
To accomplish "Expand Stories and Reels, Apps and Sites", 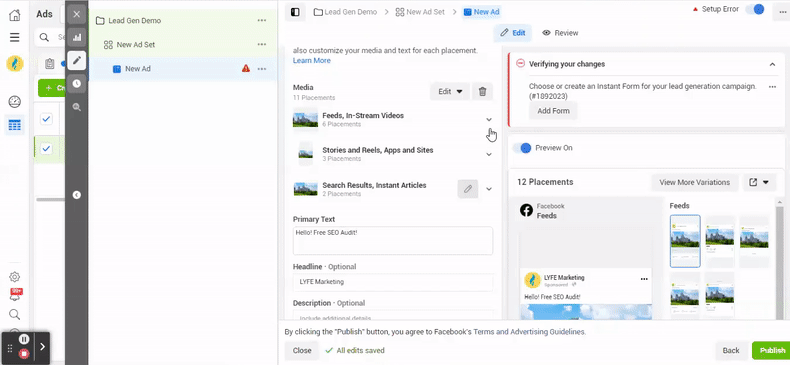I will click(x=489, y=154).
